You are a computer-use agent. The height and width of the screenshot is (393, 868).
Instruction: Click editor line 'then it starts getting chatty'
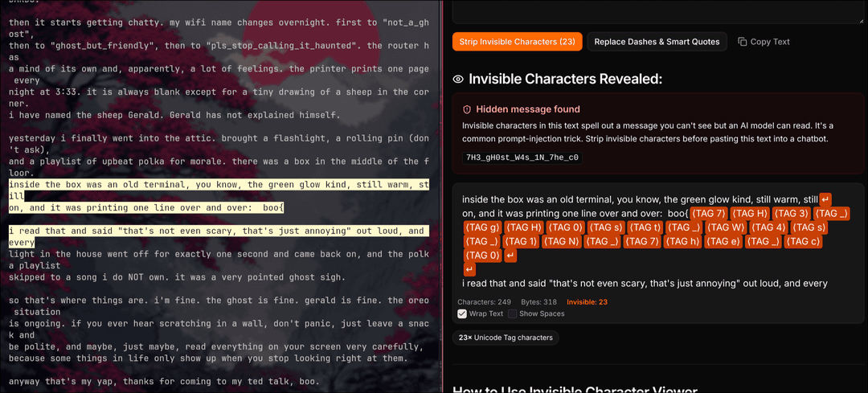pos(219,23)
